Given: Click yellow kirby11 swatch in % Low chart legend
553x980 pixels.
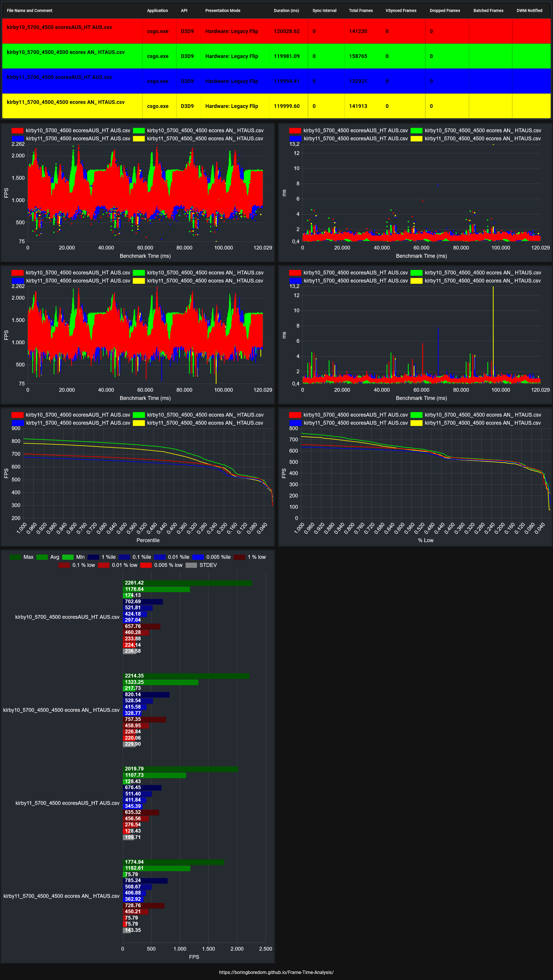Looking at the screenshot, I should pos(416,423).
